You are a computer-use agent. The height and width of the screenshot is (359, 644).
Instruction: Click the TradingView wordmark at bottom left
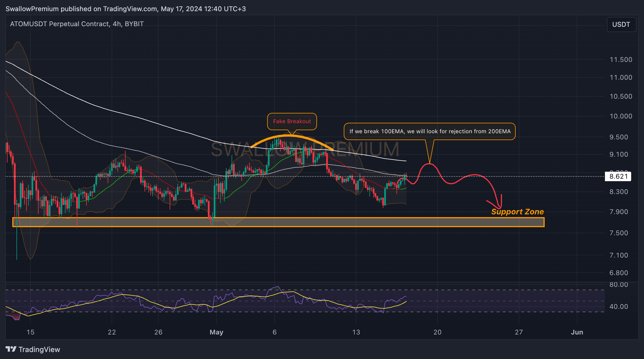coord(39,350)
